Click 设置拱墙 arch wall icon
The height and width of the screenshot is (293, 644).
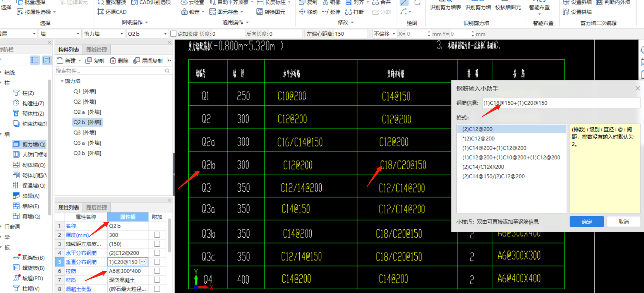pyautogui.click(x=566, y=12)
